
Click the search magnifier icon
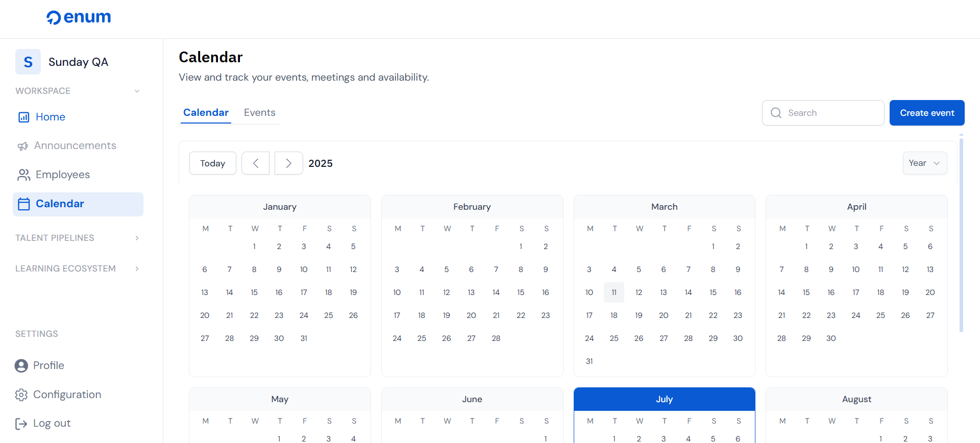tap(776, 113)
